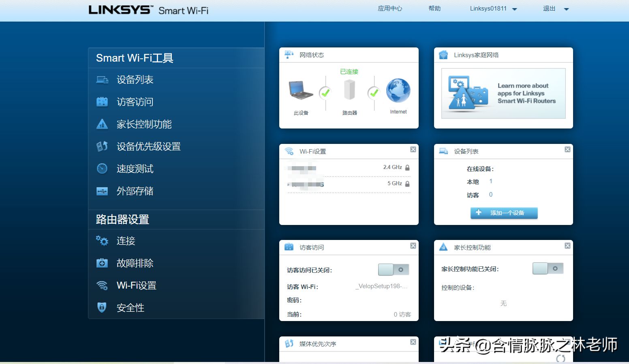This screenshot has width=629, height=364.
Task: Close the 访客访问 widget
Action: click(413, 246)
